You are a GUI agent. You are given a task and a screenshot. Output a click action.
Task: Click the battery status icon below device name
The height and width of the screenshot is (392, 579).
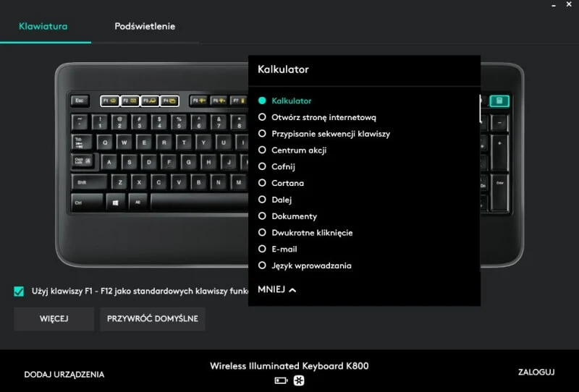coord(281,380)
